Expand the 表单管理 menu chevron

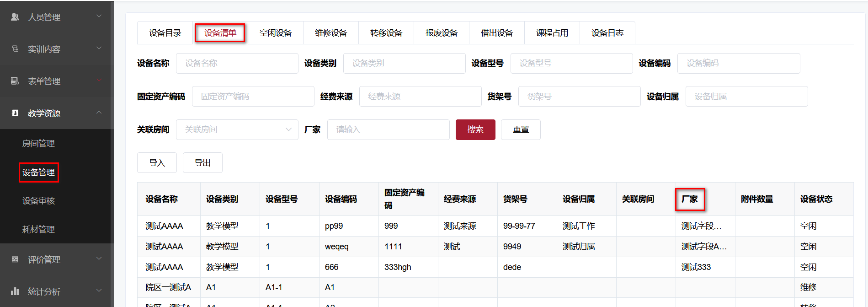tap(99, 81)
